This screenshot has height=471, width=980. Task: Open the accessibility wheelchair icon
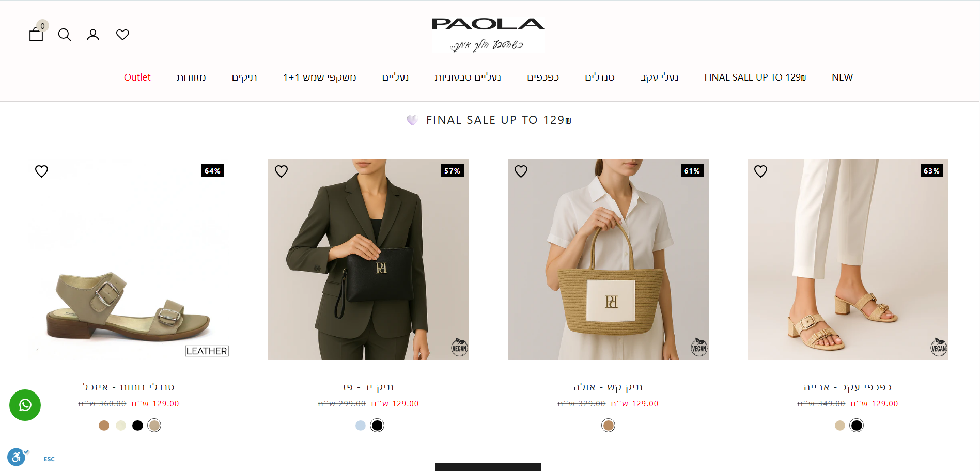17,457
